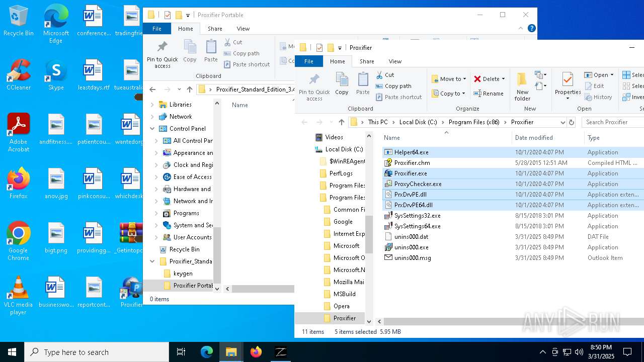
Task: Open Task View in taskbar
Action: (x=181, y=352)
